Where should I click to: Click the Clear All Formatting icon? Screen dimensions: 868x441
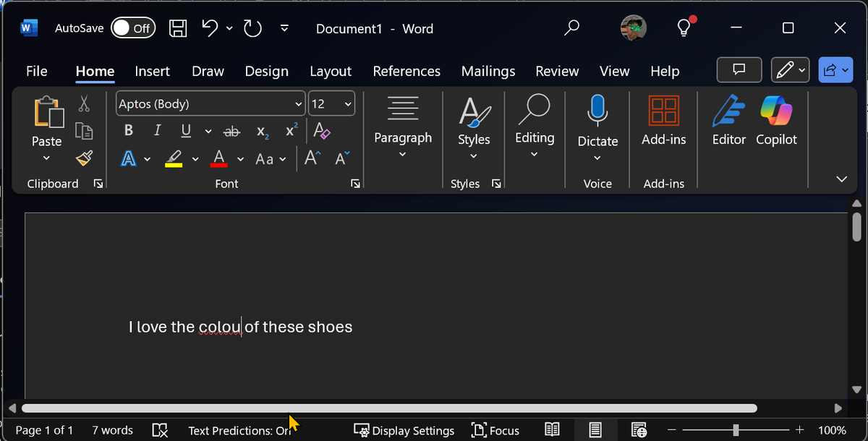point(321,131)
